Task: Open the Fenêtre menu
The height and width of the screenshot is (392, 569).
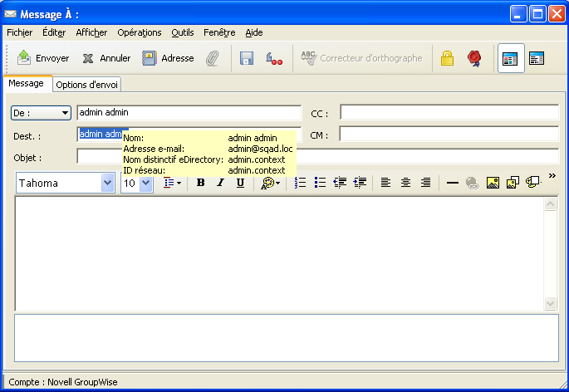Action: click(x=219, y=32)
